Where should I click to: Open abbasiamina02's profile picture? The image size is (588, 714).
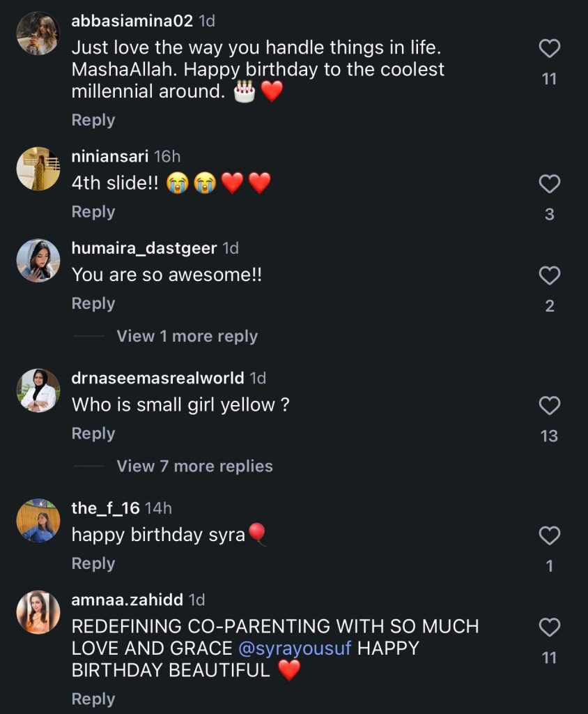[38, 33]
